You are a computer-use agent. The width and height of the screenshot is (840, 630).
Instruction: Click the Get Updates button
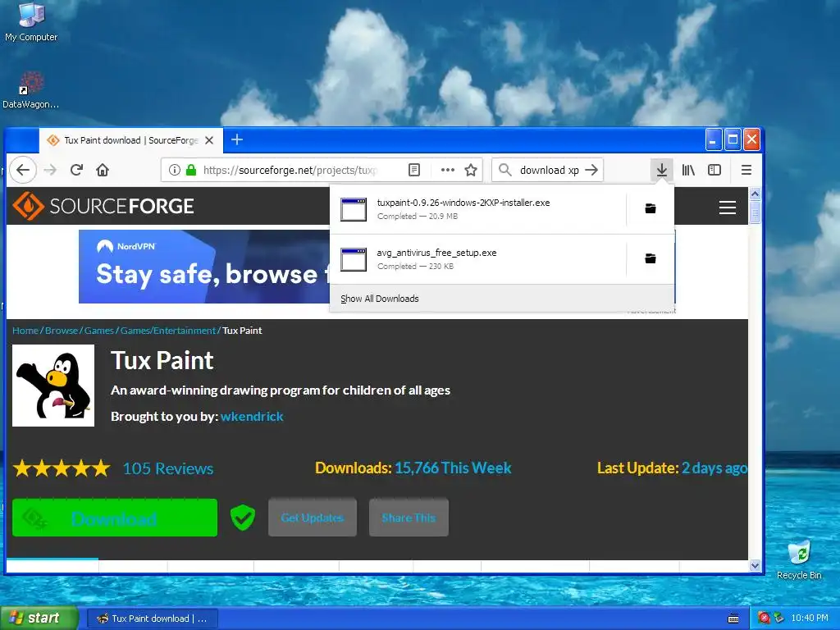click(x=313, y=518)
